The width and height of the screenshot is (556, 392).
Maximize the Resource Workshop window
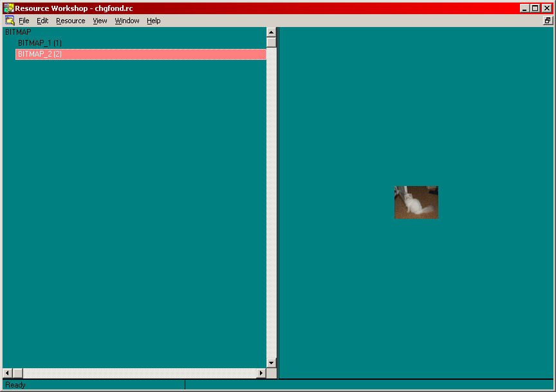click(x=535, y=8)
